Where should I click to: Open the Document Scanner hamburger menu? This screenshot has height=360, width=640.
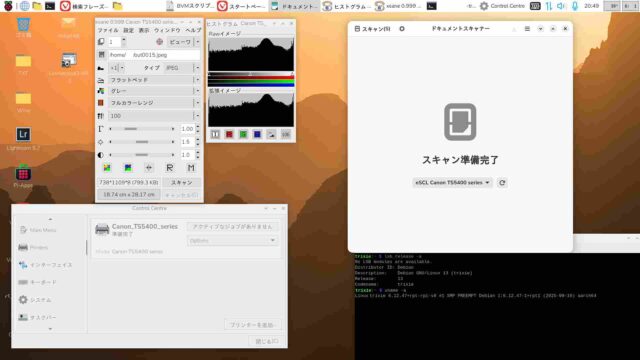(527, 29)
